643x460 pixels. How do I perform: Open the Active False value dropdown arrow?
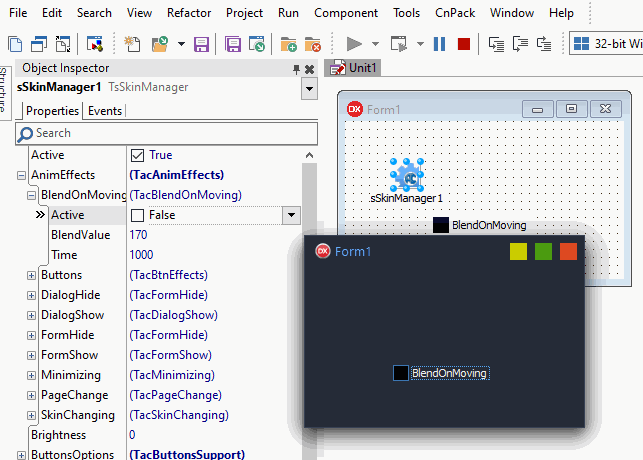pyautogui.click(x=292, y=215)
